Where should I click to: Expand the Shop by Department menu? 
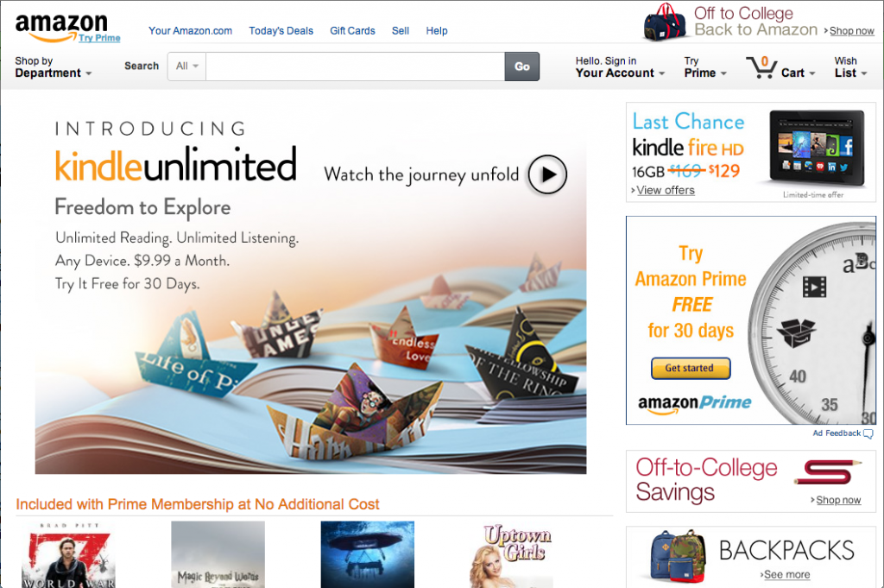(53, 67)
